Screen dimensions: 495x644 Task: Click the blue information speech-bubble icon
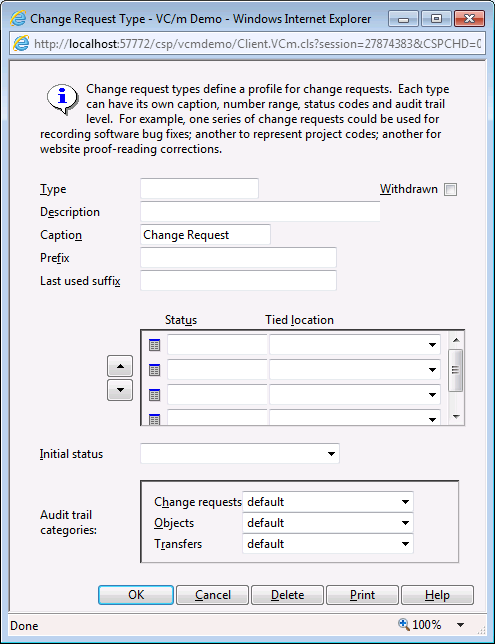tap(62, 99)
